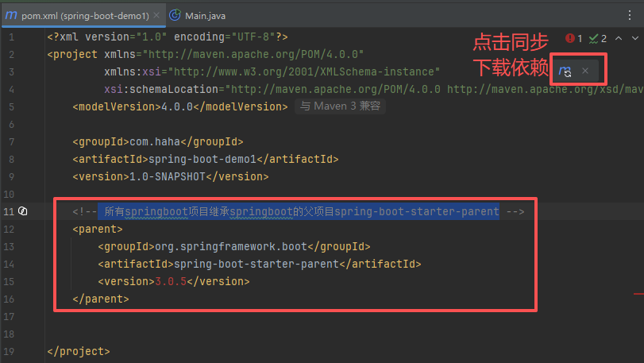This screenshot has height=363, width=644.
Task: Click the closing parent tag on line 16
Action: pyautogui.click(x=101, y=299)
